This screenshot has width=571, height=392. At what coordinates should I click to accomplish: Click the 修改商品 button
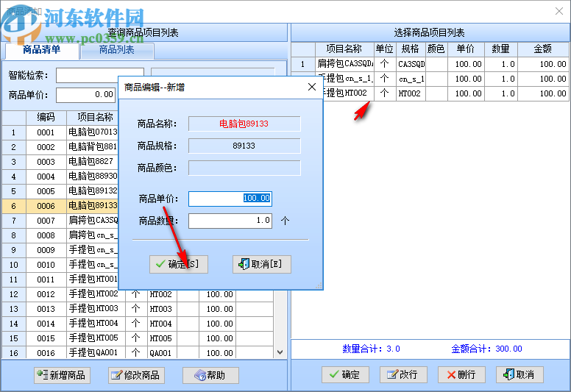(x=136, y=375)
